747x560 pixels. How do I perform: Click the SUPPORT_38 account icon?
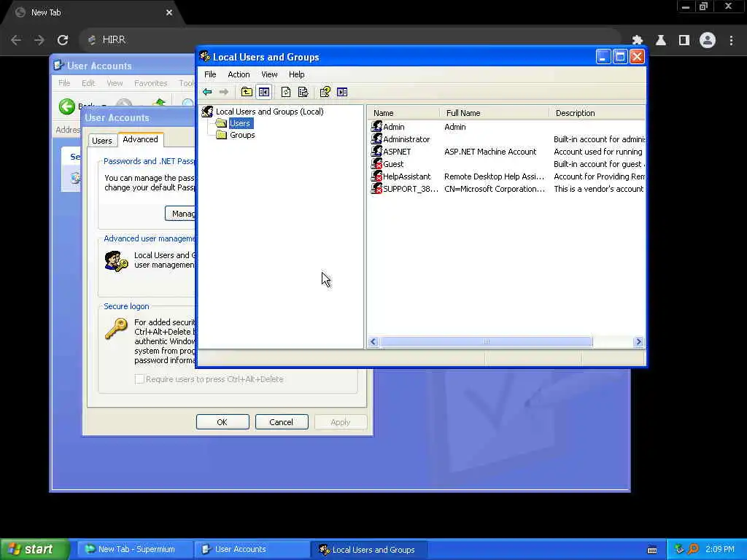click(x=376, y=189)
